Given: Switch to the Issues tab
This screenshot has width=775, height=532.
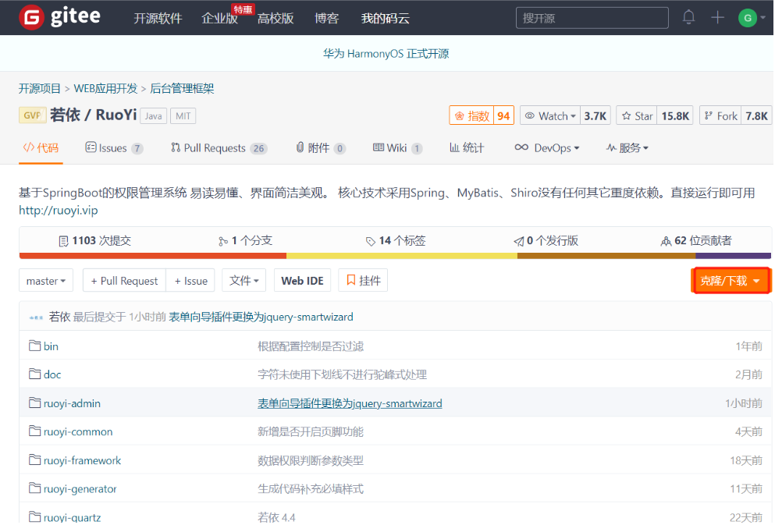Looking at the screenshot, I should 114,147.
